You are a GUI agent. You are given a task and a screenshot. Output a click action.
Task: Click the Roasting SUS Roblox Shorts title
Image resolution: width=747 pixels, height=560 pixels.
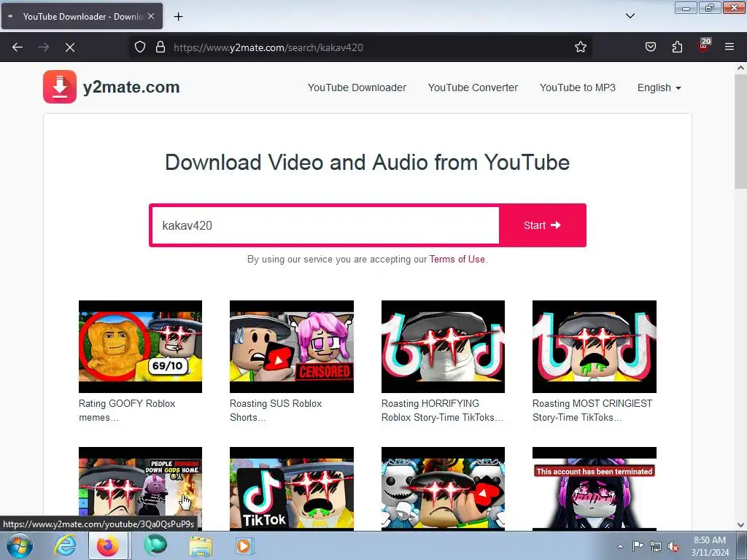click(x=276, y=411)
